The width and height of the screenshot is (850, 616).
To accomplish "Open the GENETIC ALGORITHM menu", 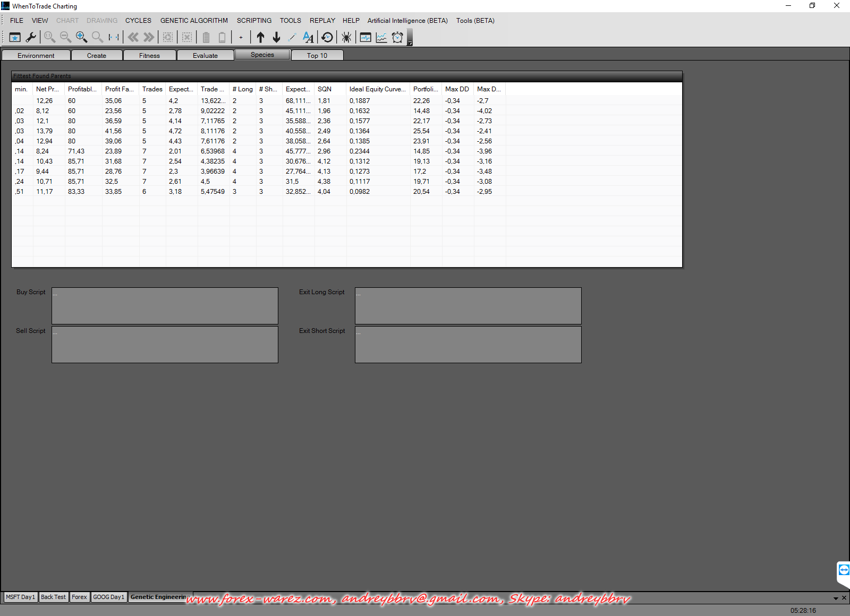I will pos(194,21).
